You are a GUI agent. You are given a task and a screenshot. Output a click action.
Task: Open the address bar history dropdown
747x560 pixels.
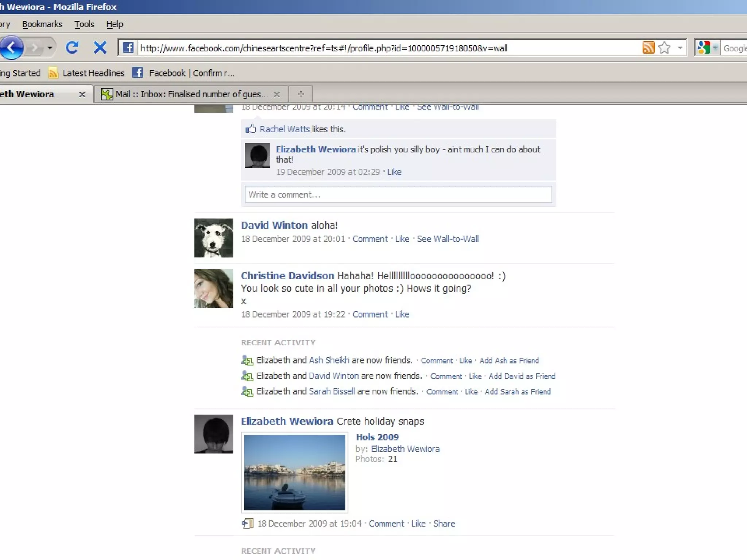click(680, 48)
